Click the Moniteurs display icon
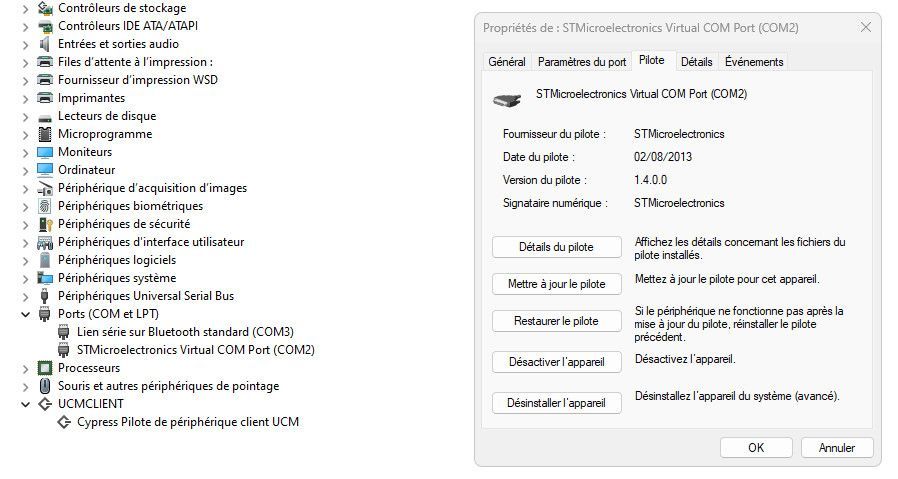The height and width of the screenshot is (479, 898). coord(44,152)
